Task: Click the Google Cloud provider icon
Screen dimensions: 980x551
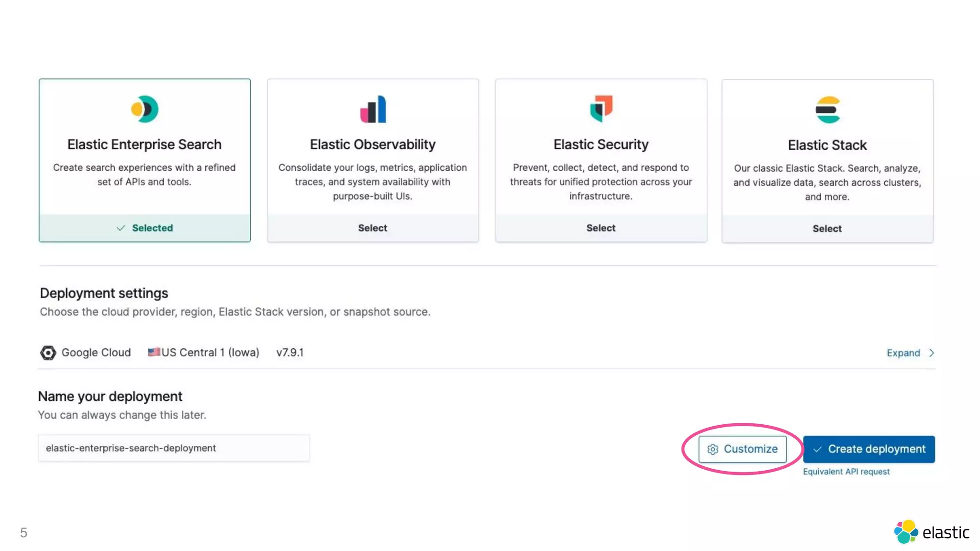Action: [48, 353]
